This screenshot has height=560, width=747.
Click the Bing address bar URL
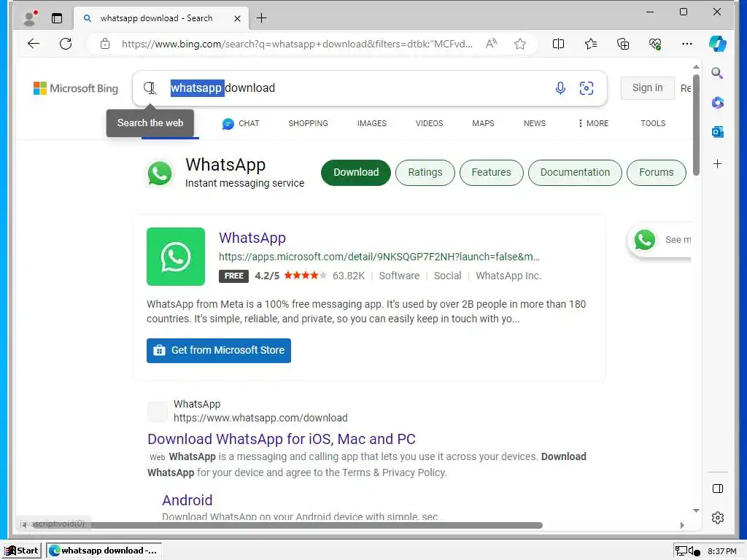click(297, 44)
